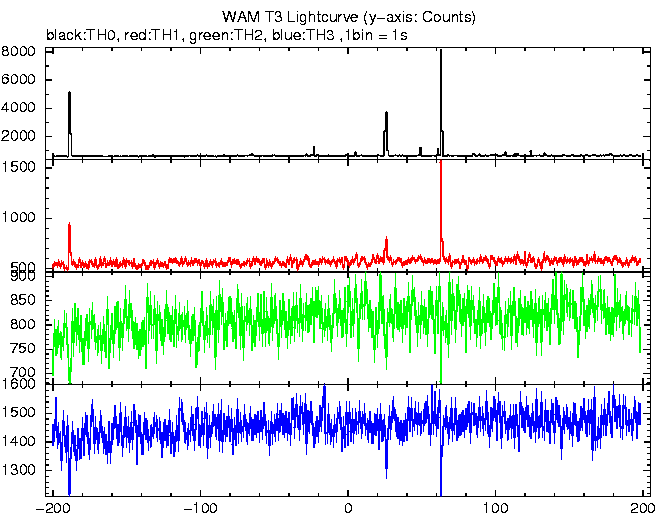Click the y-axis label '8000'
Screen dimensions: 669x515
coord(18,52)
